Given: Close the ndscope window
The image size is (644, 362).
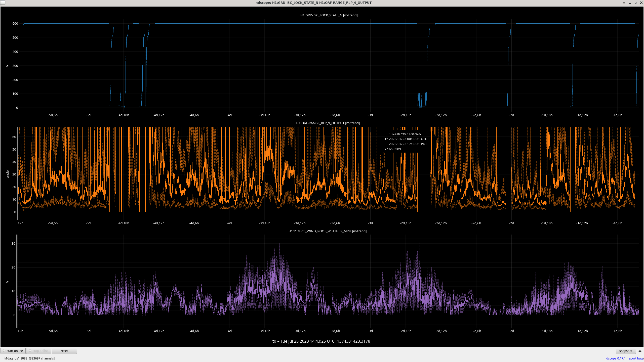Looking at the screenshot, I should click(x=641, y=3).
